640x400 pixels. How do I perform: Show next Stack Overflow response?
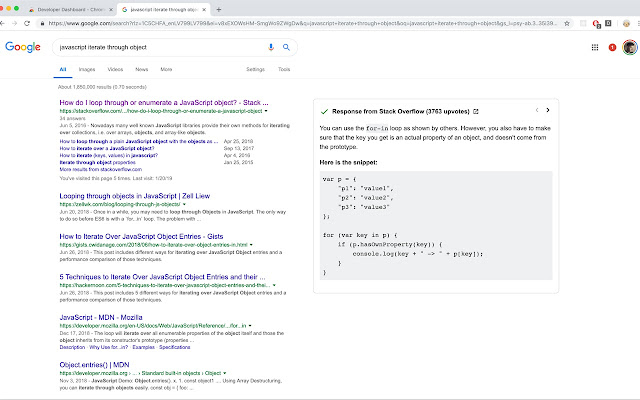pos(548,110)
